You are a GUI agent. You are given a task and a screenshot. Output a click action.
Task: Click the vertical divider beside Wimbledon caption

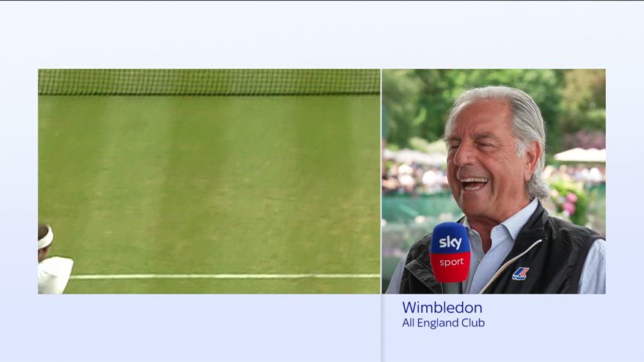point(381,328)
